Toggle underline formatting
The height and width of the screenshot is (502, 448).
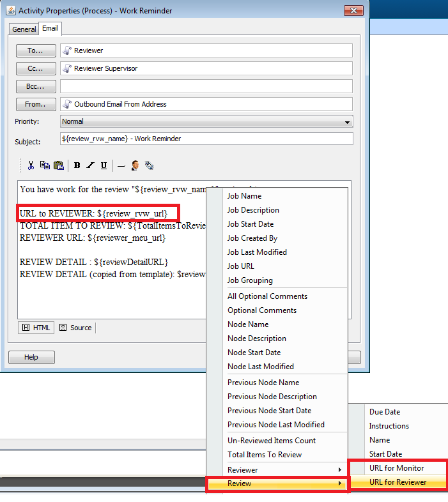[x=104, y=165]
